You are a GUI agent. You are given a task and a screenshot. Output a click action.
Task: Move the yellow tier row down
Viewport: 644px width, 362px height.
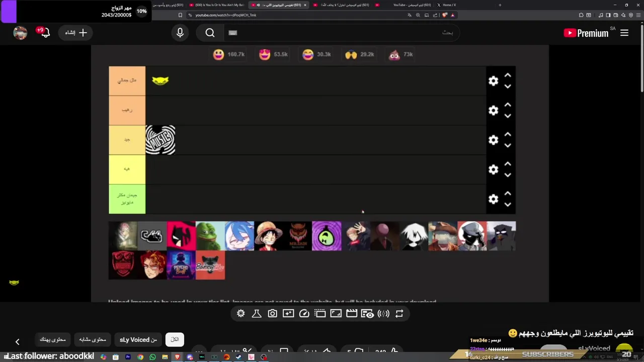(508, 175)
